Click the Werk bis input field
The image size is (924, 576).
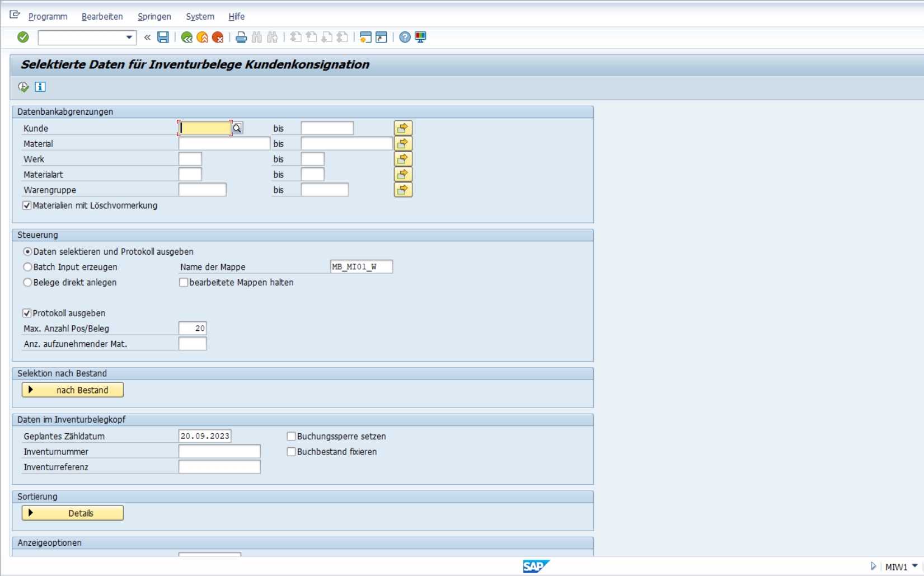(313, 159)
